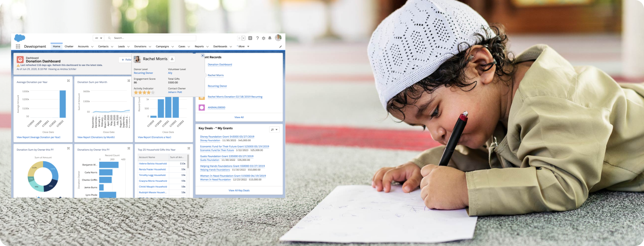Click the pencil icon to edit navigation
The height and width of the screenshot is (246, 644).
[280, 46]
